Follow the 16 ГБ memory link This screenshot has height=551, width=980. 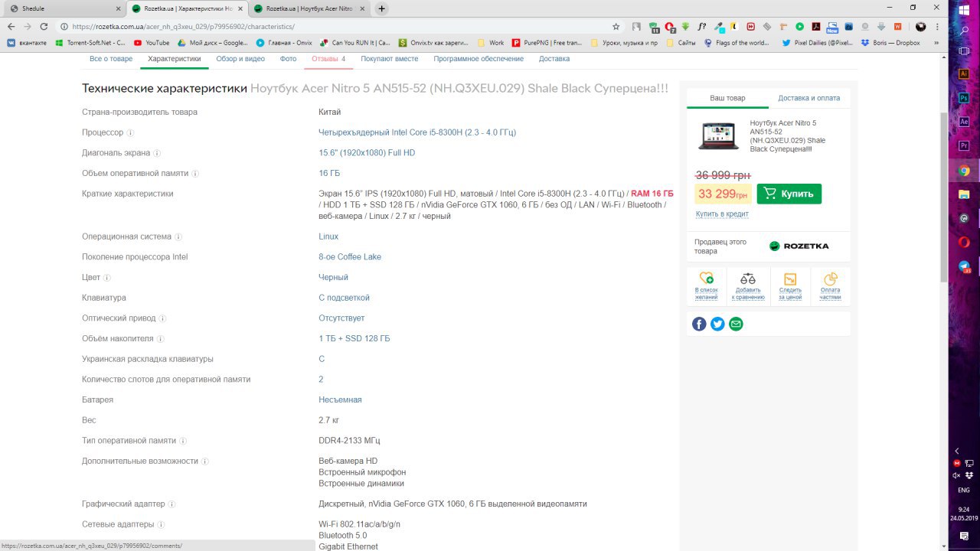(329, 174)
